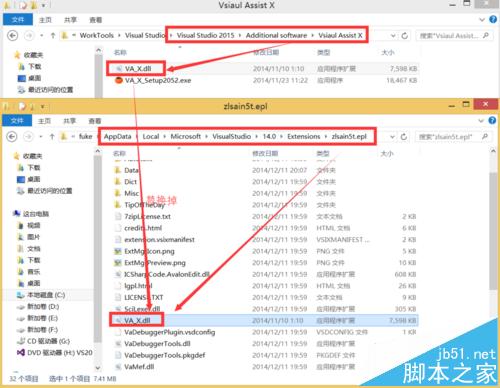The image size is (500, 388).
Task: Click 图片 folder icon in sidebar
Action: click(x=21, y=237)
